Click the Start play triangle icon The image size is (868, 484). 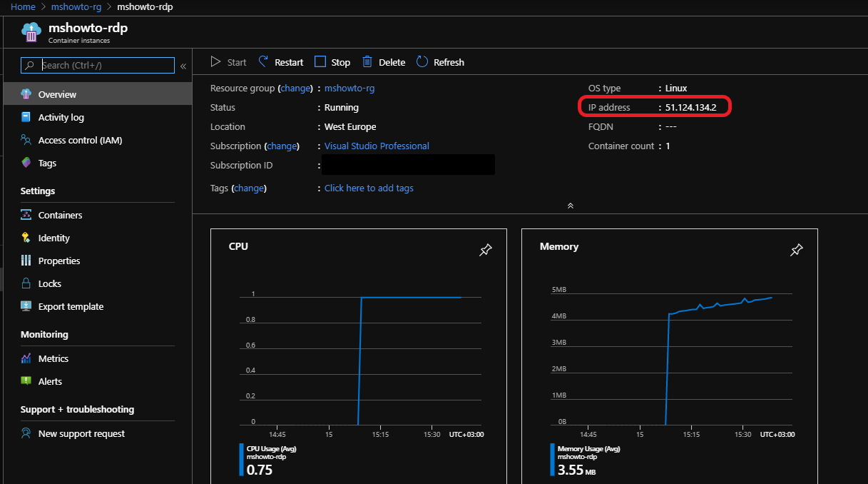(215, 62)
